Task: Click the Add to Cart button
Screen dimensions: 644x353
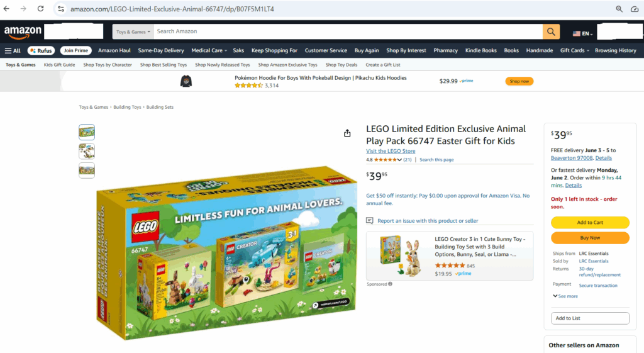Action: pos(590,222)
